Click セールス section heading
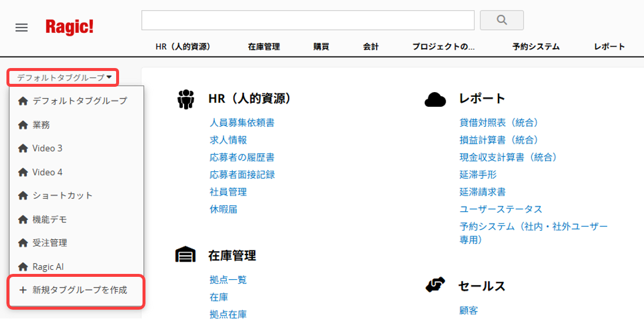Image resolution: width=644 pixels, height=322 pixels. pos(482,286)
